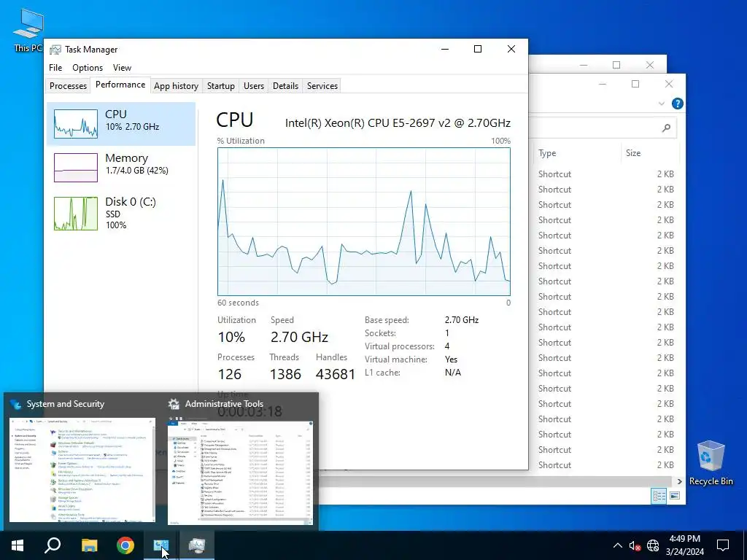Maximize the Task Manager window

pos(478,49)
